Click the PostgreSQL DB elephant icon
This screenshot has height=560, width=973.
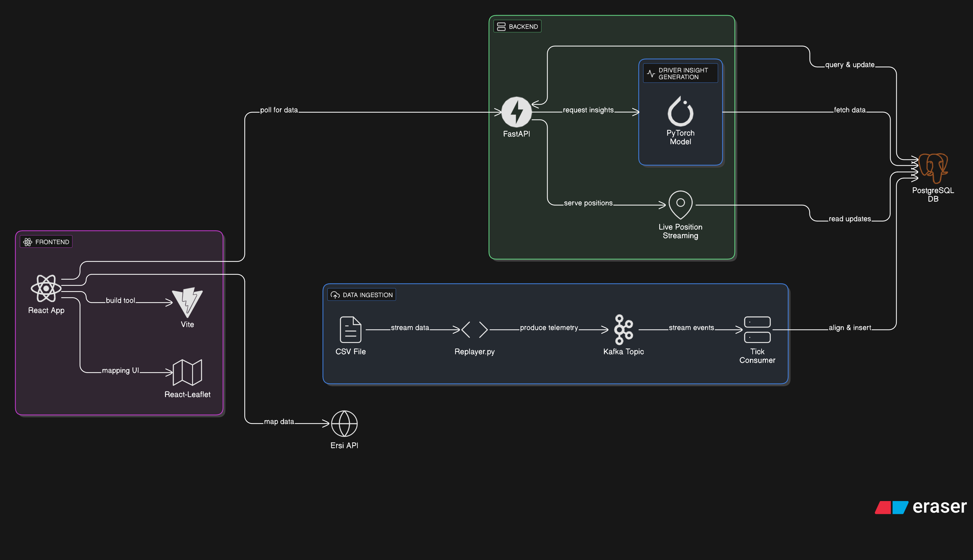933,168
